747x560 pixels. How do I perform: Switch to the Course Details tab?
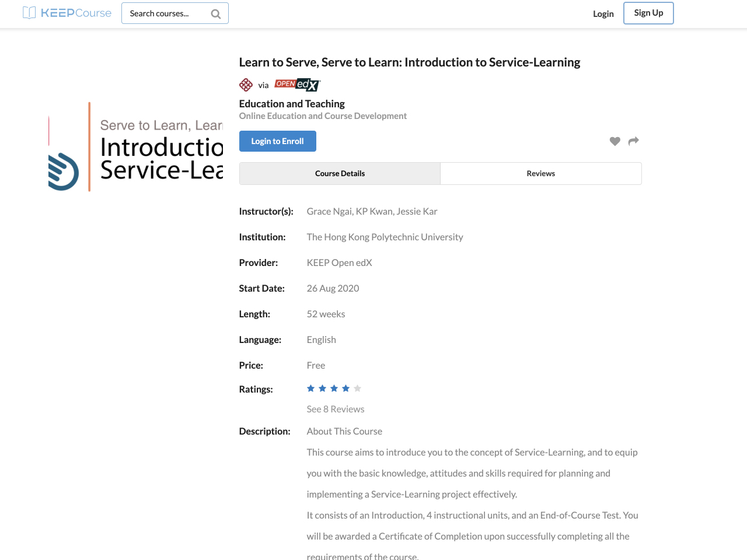point(340,173)
